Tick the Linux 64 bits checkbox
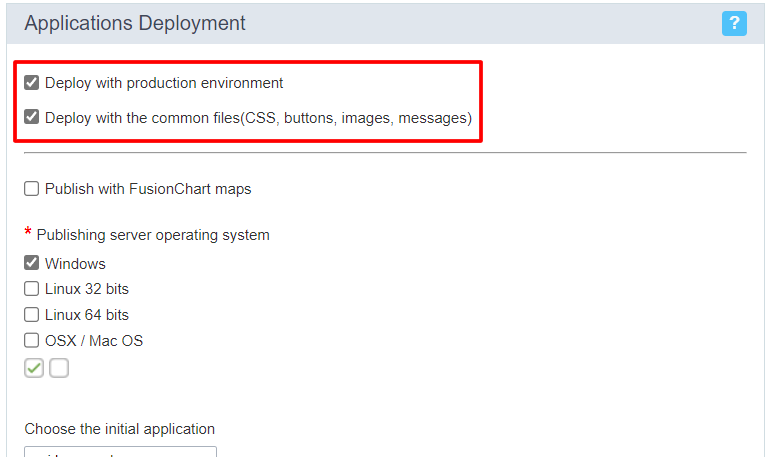This screenshot has width=769, height=457. point(32,315)
